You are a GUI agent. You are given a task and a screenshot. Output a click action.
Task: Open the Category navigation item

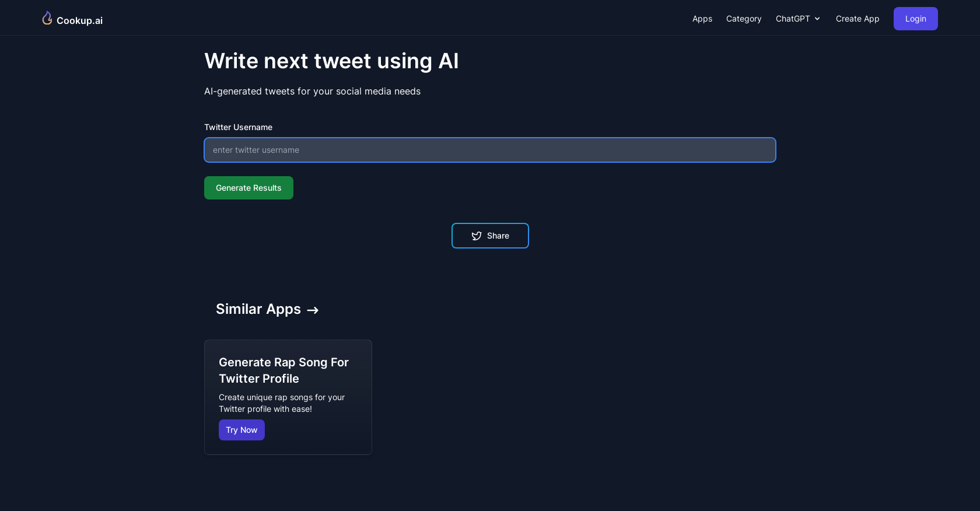pyautogui.click(x=744, y=19)
